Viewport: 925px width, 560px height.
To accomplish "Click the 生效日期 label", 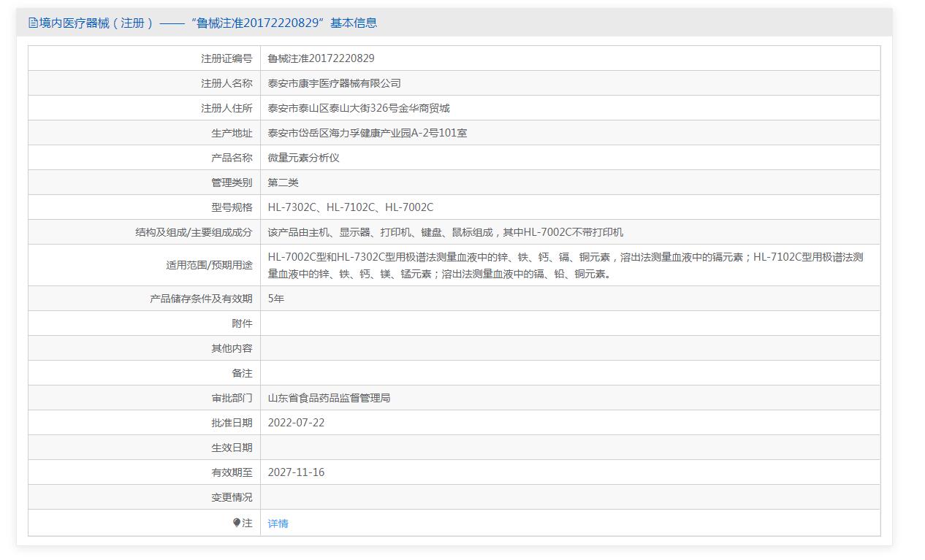I will (232, 448).
